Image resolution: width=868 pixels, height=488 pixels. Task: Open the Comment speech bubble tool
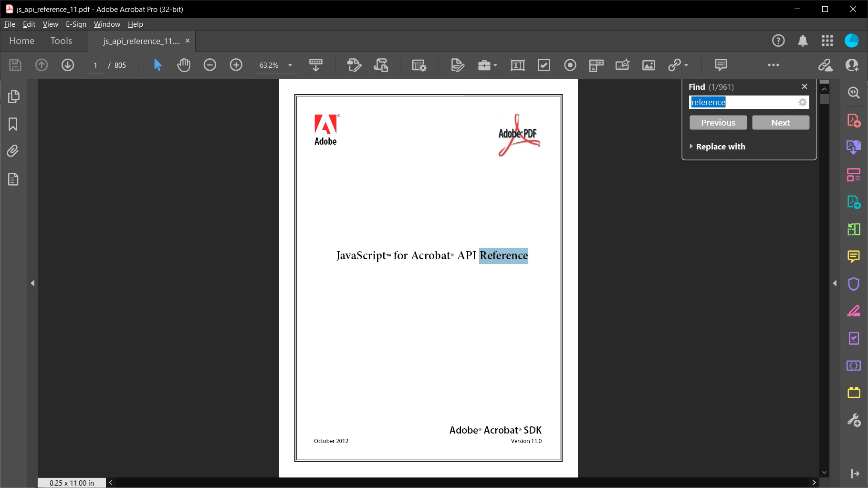tap(721, 65)
